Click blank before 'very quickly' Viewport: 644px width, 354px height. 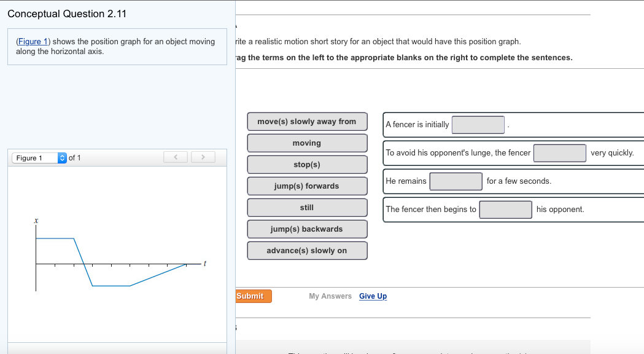point(559,153)
